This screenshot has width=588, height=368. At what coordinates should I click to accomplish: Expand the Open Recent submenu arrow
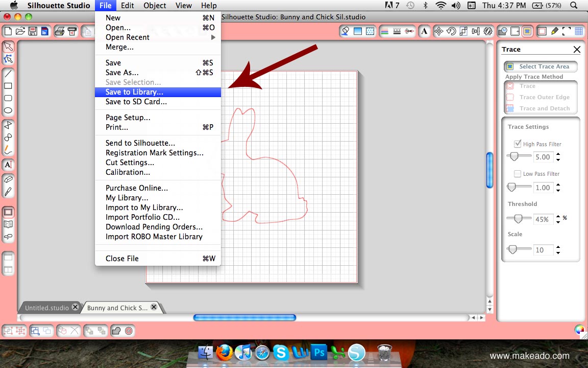pos(213,37)
